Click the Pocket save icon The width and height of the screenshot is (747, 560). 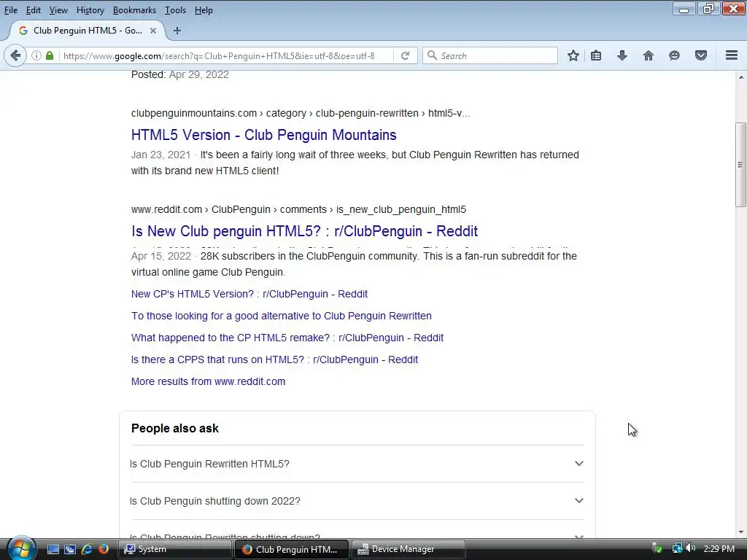pos(701,55)
